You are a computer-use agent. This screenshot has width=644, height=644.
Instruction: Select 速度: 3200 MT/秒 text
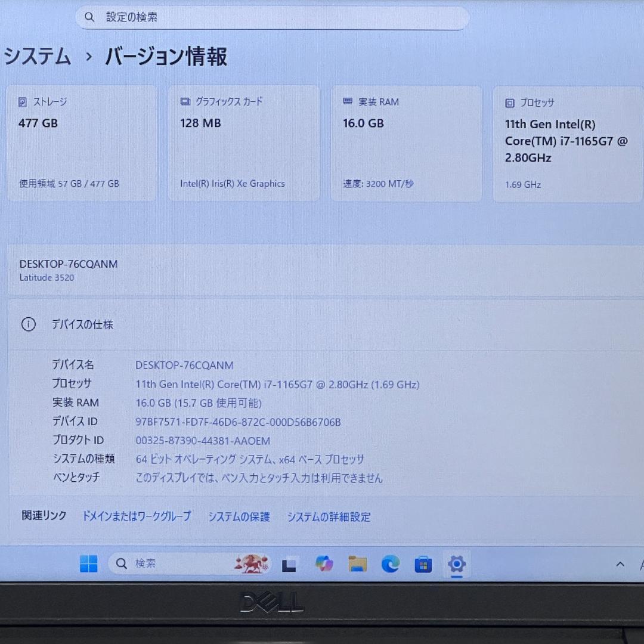pos(378,184)
